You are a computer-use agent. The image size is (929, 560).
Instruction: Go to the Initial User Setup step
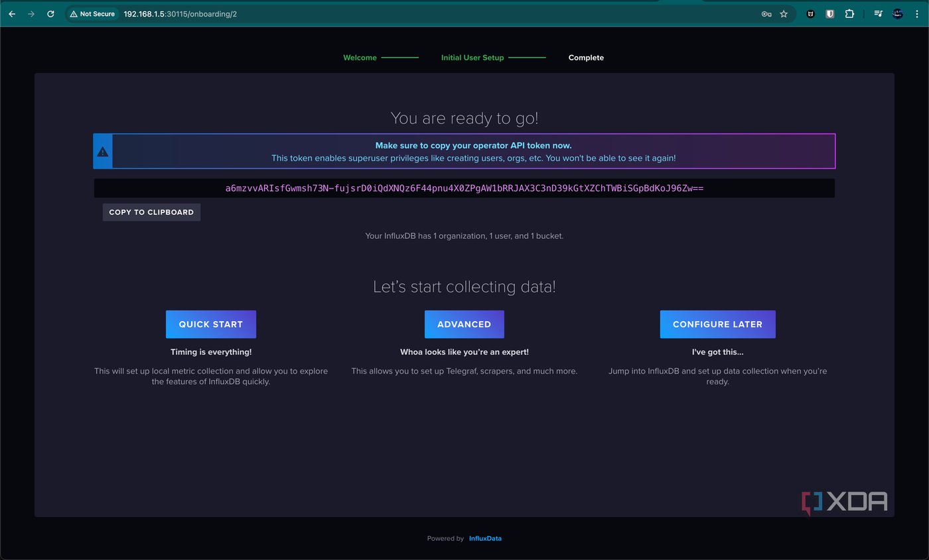coord(472,58)
